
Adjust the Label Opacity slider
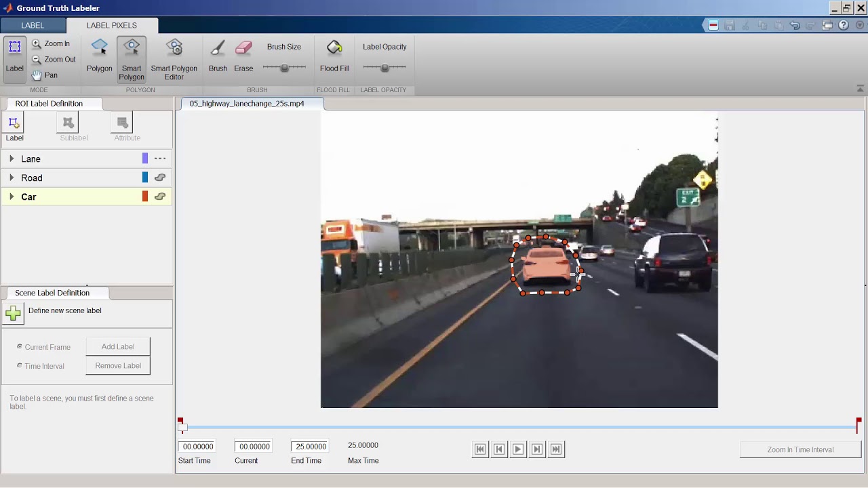[x=384, y=68]
